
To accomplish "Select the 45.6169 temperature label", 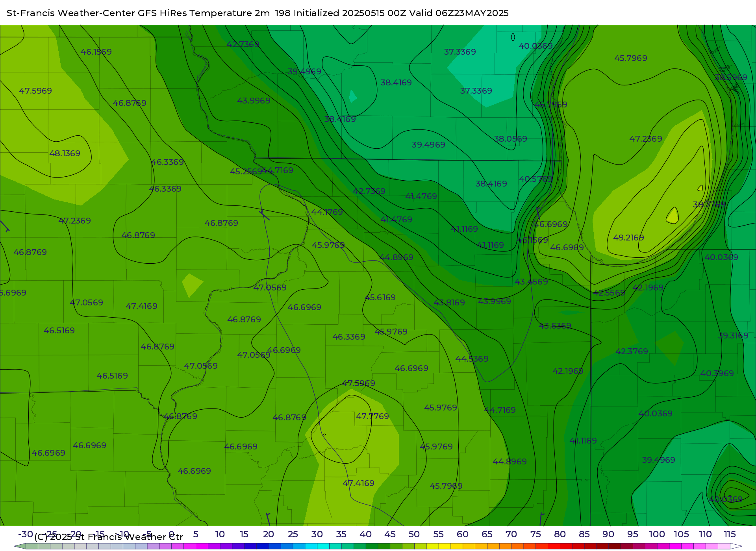I will coord(380,298).
